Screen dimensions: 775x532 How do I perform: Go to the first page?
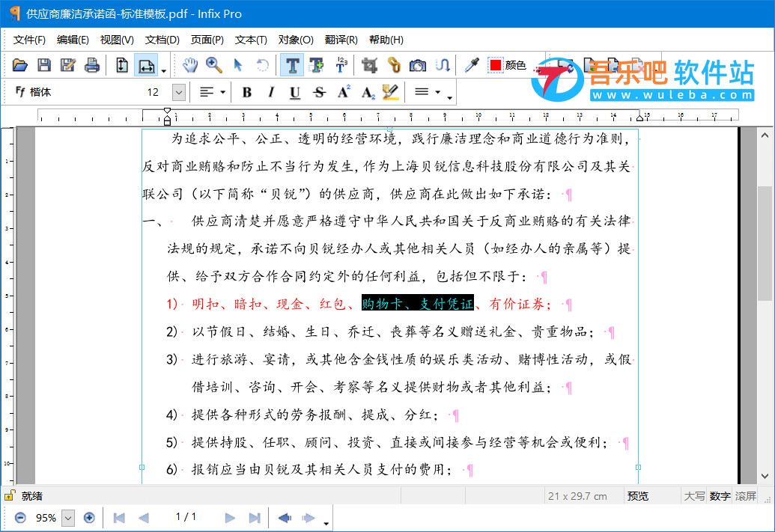[x=119, y=518]
